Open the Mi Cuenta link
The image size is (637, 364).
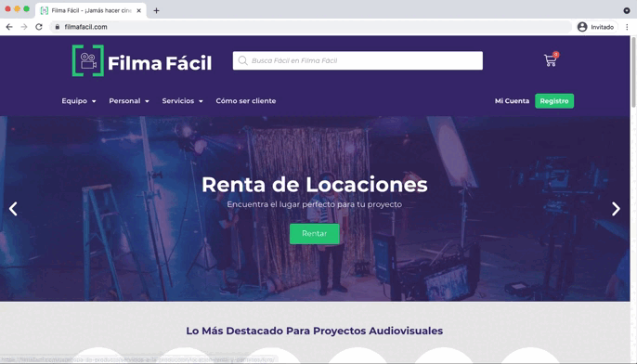(x=512, y=100)
